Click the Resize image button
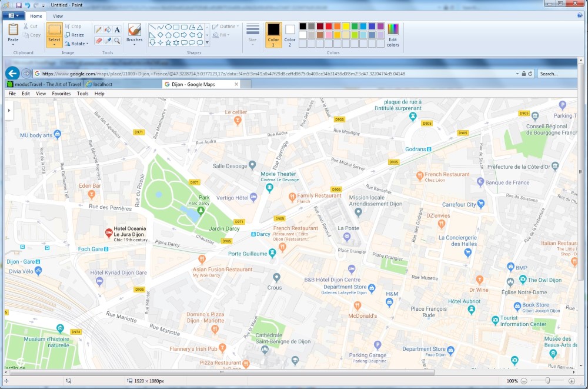This screenshot has height=389, width=588. pyautogui.click(x=74, y=35)
